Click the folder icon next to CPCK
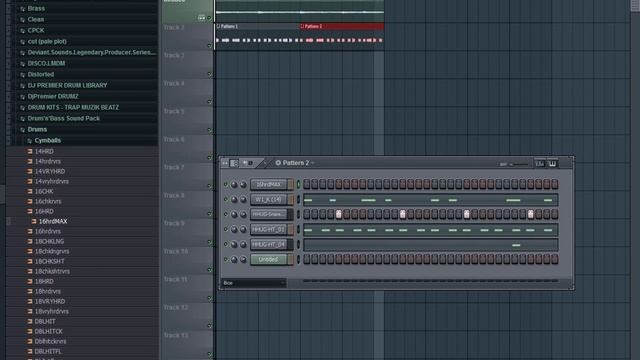 (22, 31)
